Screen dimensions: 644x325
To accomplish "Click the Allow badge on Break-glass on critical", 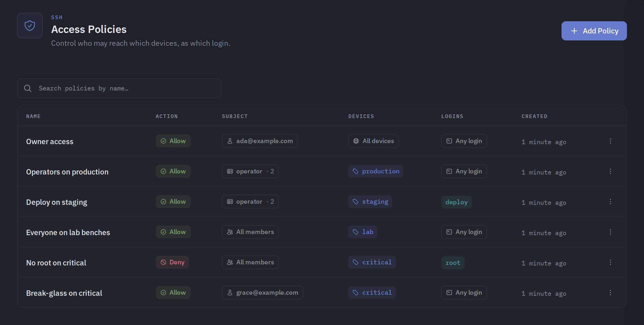I will pyautogui.click(x=173, y=293).
